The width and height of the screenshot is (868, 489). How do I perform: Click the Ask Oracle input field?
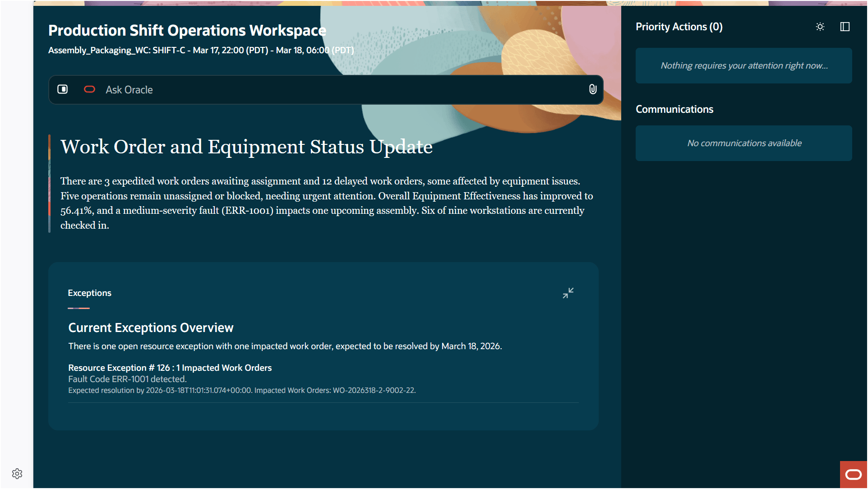(x=316, y=89)
